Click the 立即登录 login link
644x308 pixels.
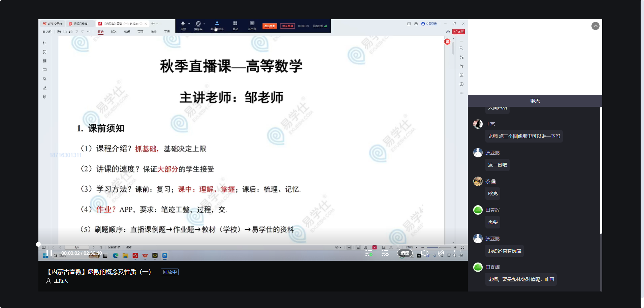pos(429,24)
